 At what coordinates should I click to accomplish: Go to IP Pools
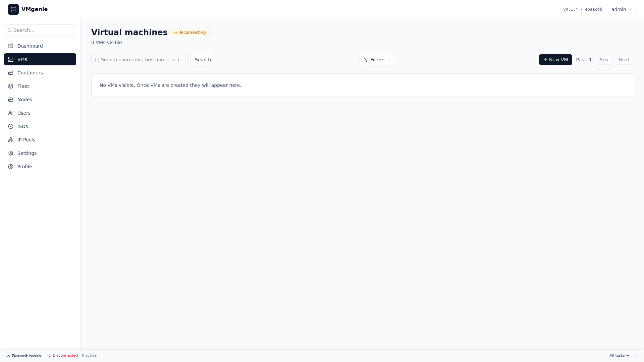coord(40,140)
